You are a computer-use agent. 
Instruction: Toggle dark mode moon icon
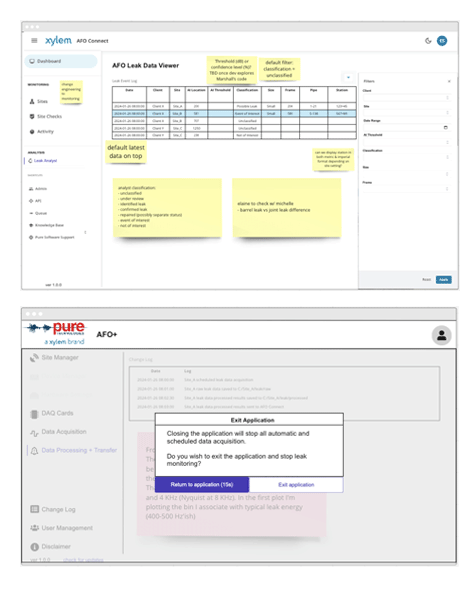(x=428, y=41)
